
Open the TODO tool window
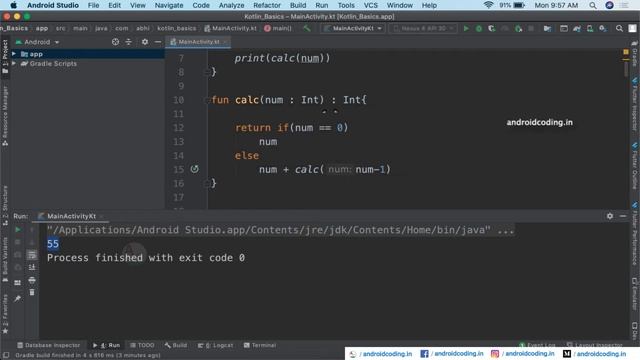(x=142, y=345)
